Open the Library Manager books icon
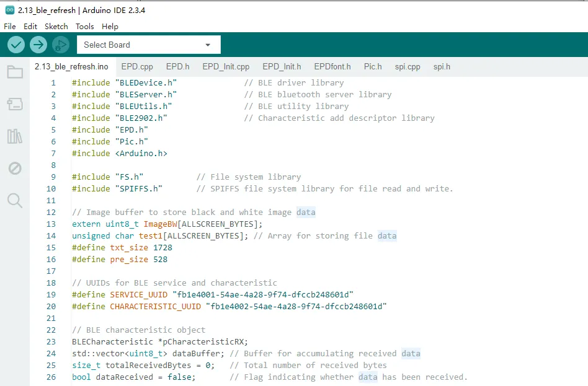 tap(15, 136)
